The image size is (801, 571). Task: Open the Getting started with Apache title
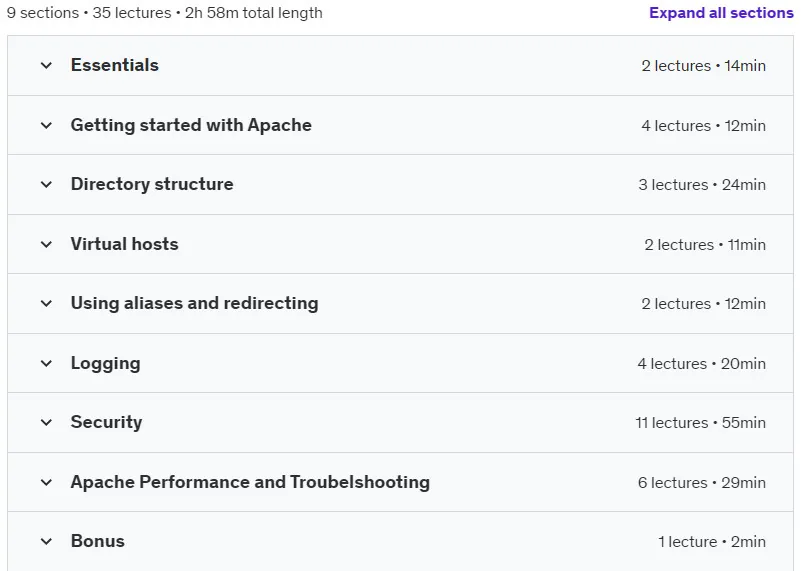[191, 125]
